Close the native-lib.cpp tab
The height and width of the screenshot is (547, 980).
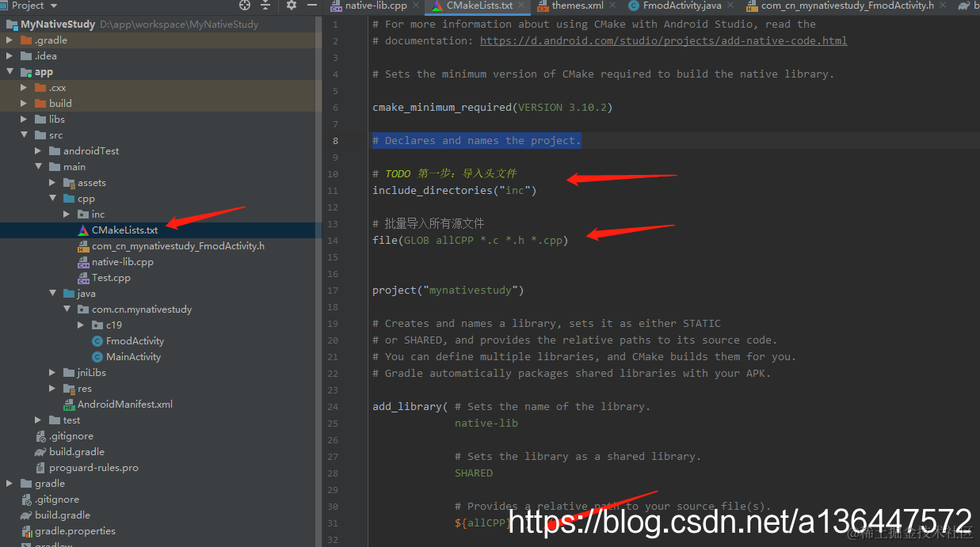coord(417,6)
